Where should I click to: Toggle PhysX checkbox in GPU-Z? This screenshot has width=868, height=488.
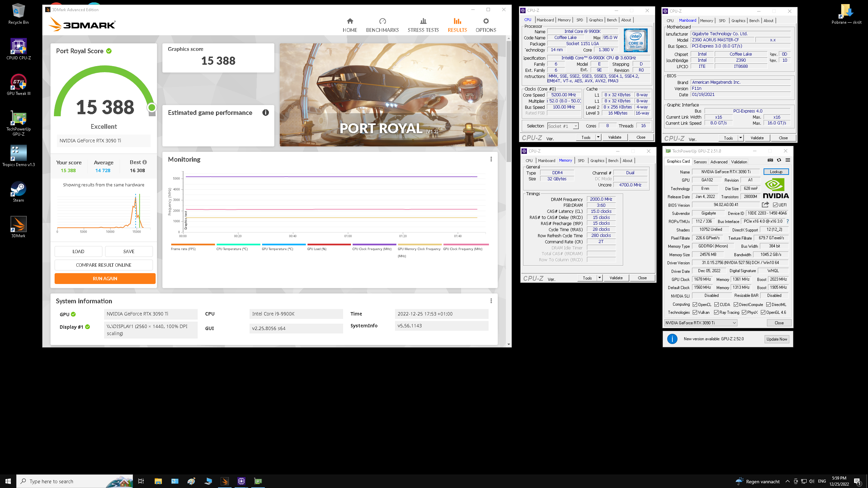(744, 312)
